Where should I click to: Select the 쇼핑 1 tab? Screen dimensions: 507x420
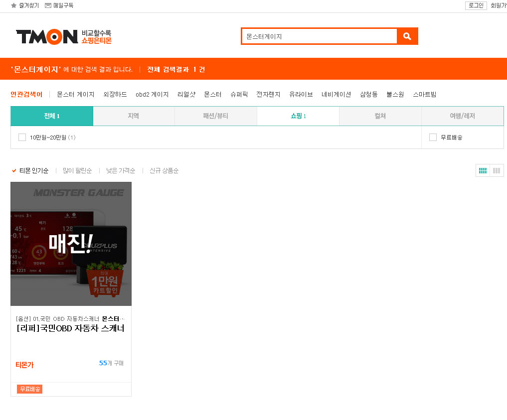click(298, 116)
